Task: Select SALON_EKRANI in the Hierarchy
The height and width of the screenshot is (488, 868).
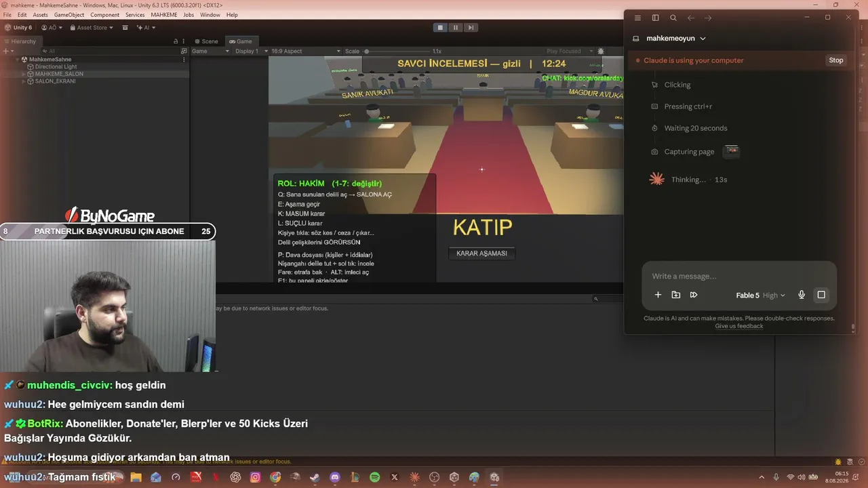Action: [55, 81]
